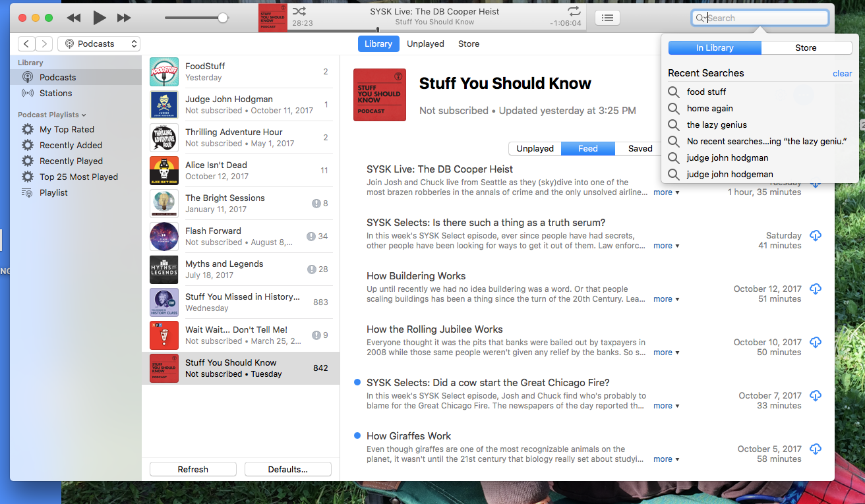Show Unplayed episodes segment
The width and height of the screenshot is (865, 504).
(535, 148)
